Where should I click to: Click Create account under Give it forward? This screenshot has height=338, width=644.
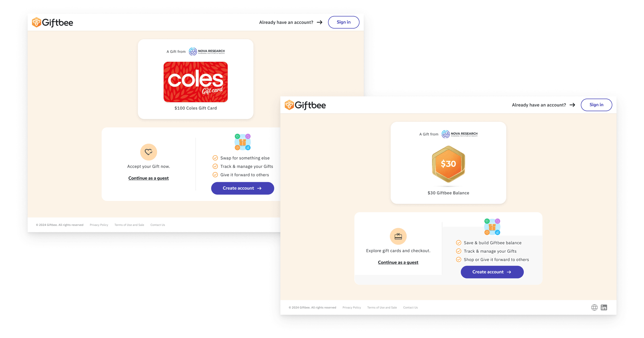pos(243,188)
